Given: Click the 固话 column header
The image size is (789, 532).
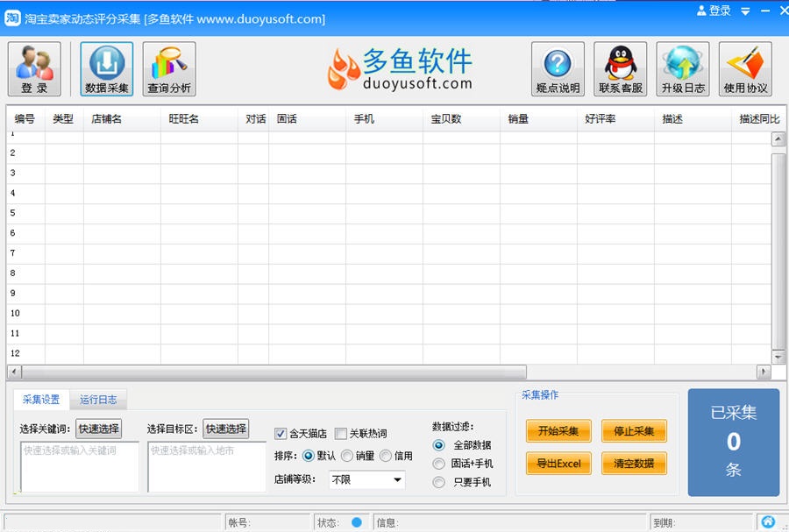Looking at the screenshot, I should pyautogui.click(x=308, y=119).
